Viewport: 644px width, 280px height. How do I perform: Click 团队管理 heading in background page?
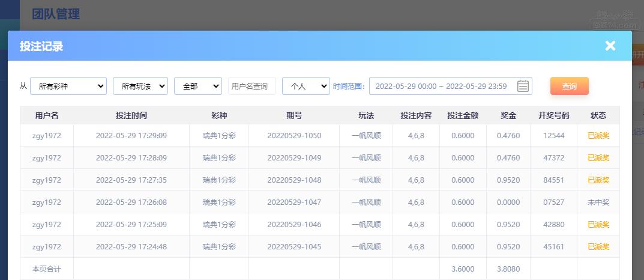point(56,14)
